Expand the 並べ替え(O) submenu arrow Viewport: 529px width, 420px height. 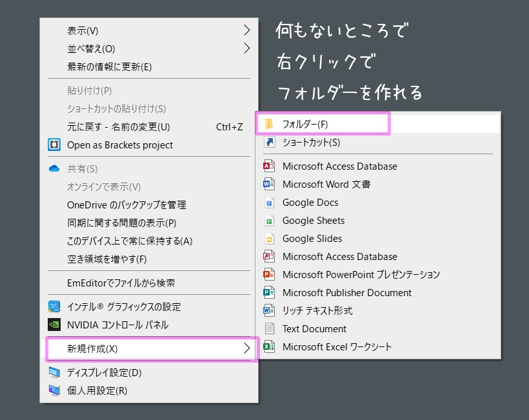[x=247, y=48]
